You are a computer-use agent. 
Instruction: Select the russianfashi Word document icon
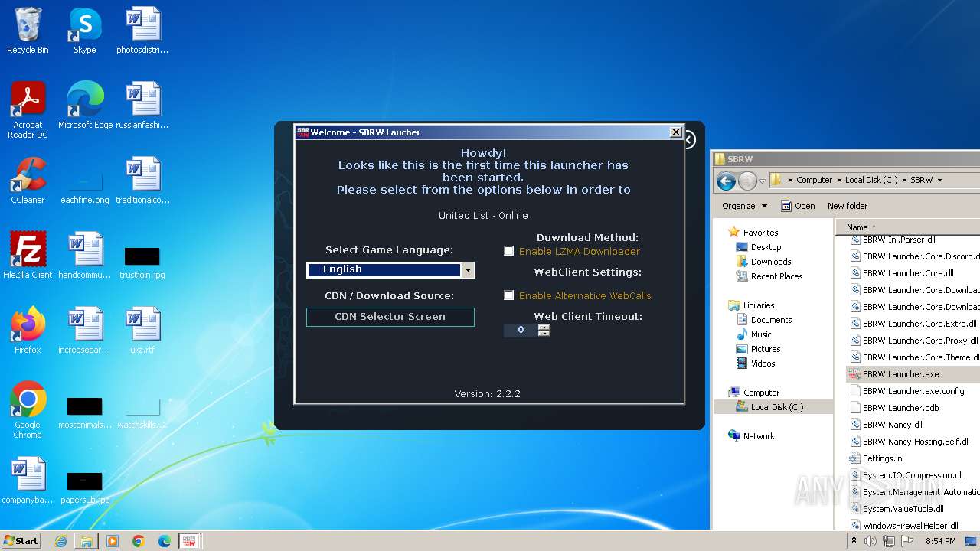pos(142,105)
